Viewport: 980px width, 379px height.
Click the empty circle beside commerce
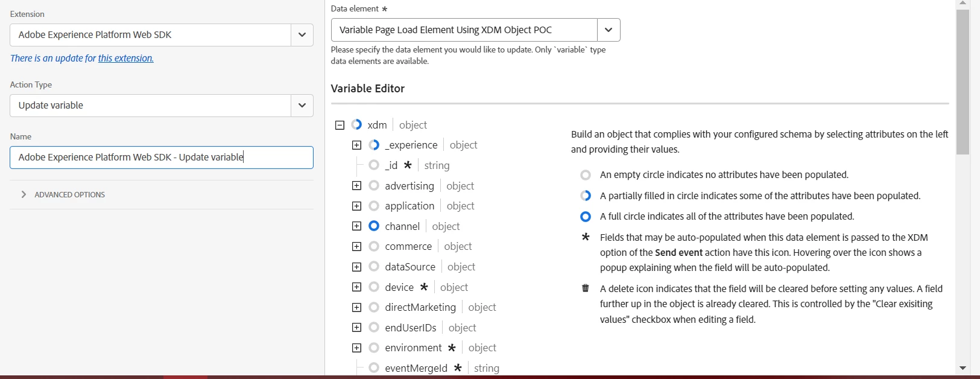point(374,246)
